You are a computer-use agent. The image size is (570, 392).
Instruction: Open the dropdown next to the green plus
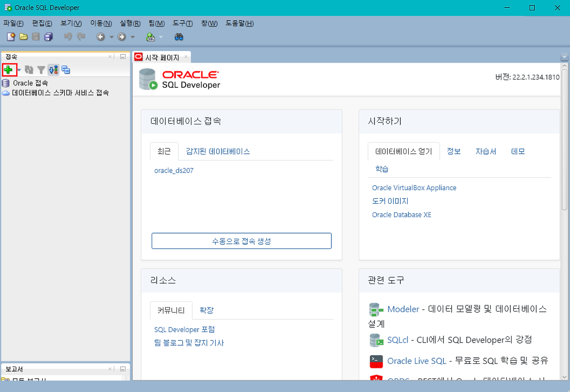pos(19,70)
